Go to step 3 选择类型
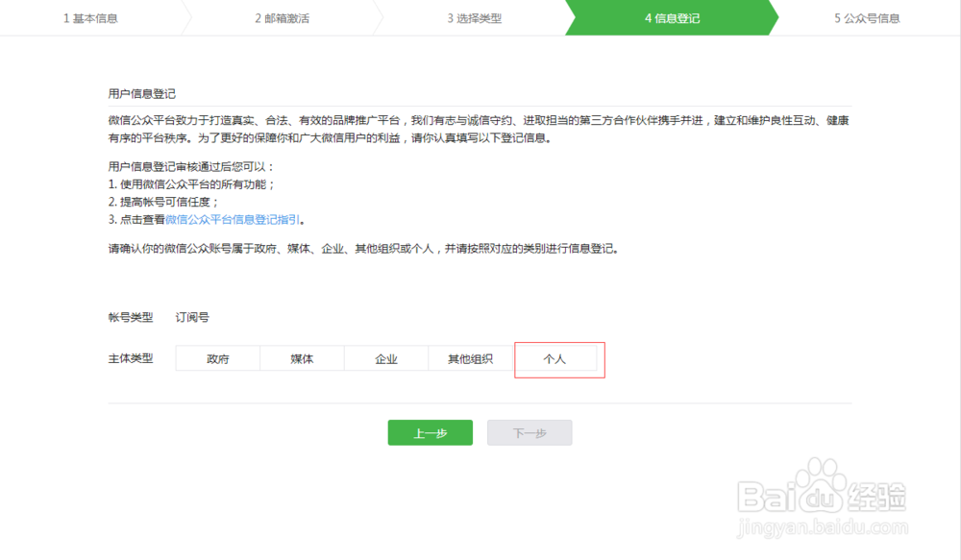The image size is (961, 560). point(475,18)
